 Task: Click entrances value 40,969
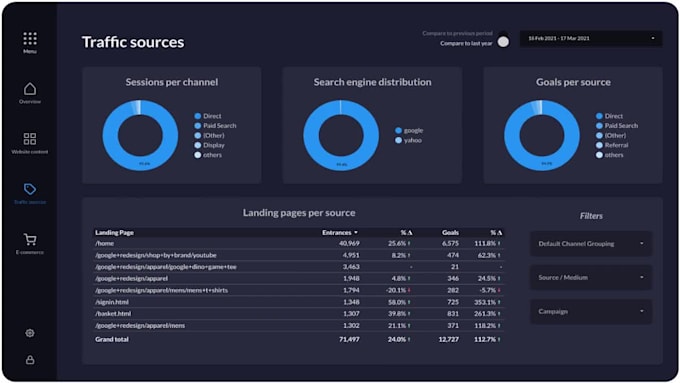click(x=349, y=244)
